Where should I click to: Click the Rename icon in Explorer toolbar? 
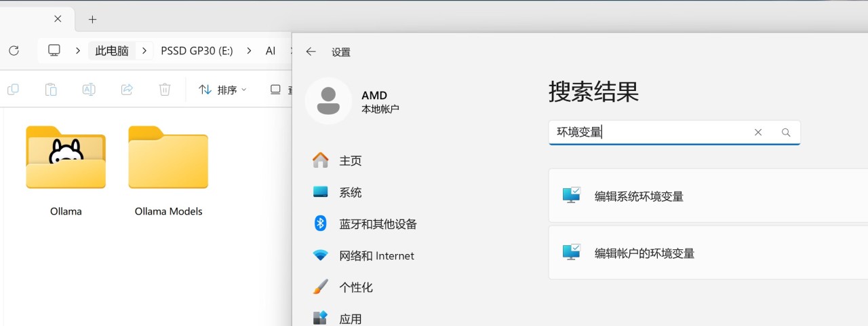click(89, 90)
